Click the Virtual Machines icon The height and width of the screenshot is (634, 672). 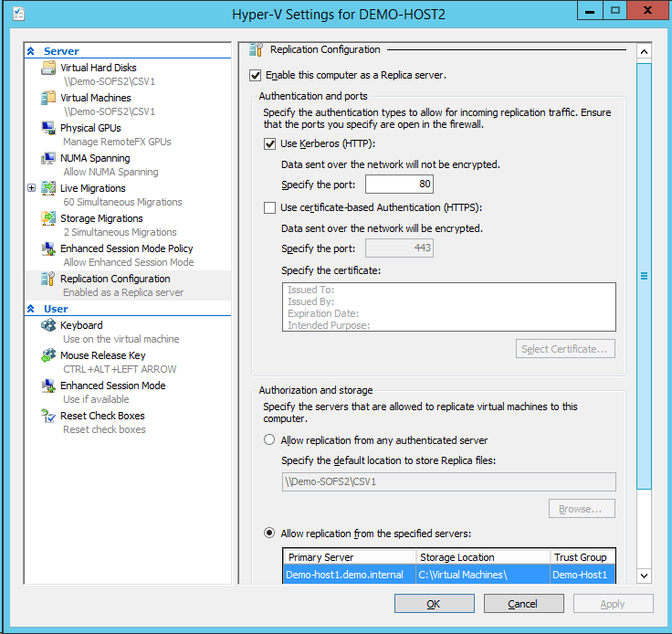tap(48, 98)
